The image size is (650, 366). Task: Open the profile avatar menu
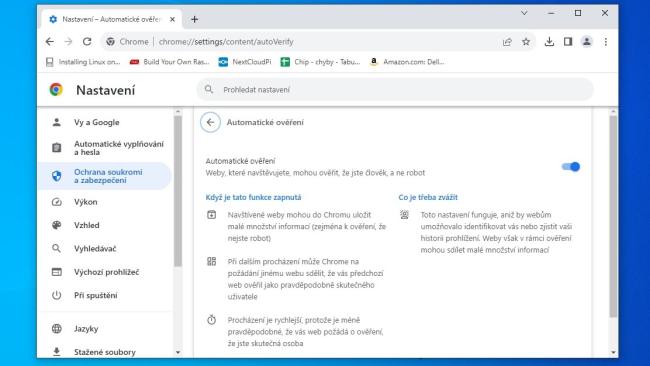click(587, 41)
